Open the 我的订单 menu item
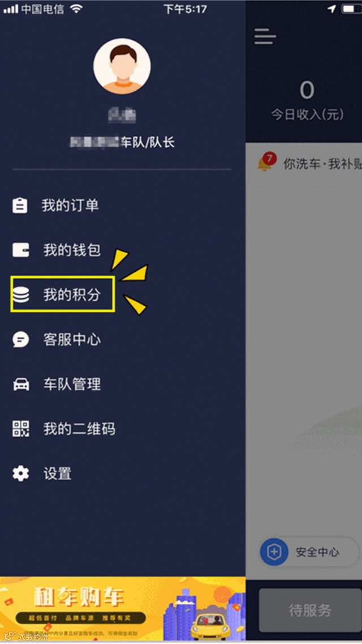The image size is (362, 644). pyautogui.click(x=70, y=206)
